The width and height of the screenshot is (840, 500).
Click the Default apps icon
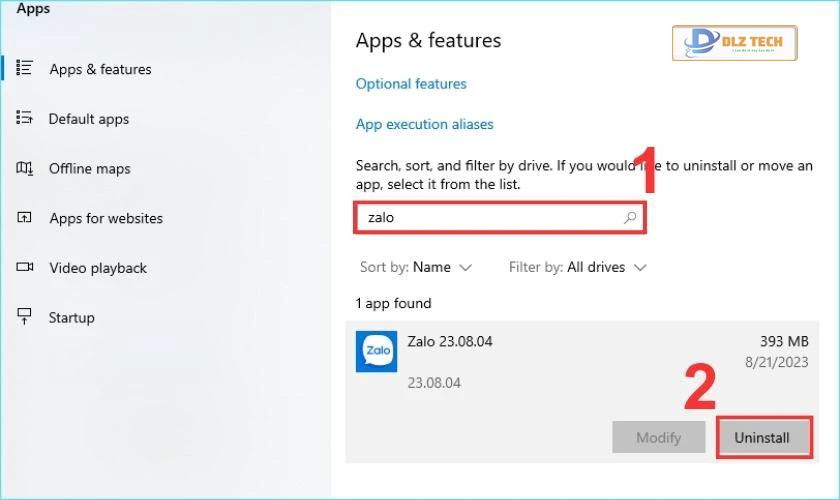(x=24, y=117)
